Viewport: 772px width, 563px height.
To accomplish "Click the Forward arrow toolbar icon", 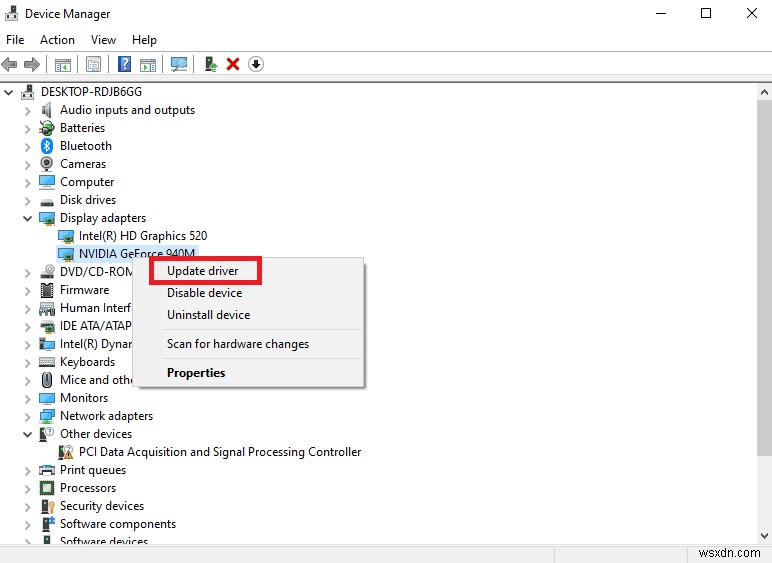I will tap(32, 64).
